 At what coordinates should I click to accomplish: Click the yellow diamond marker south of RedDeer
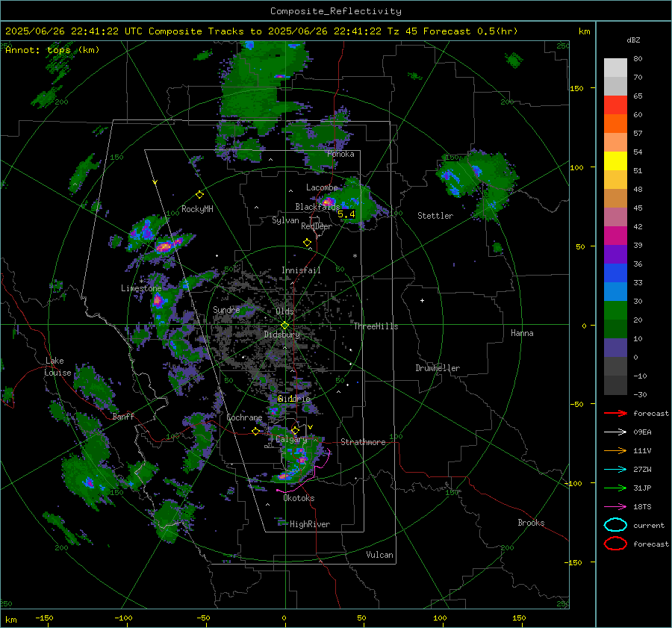click(x=307, y=243)
